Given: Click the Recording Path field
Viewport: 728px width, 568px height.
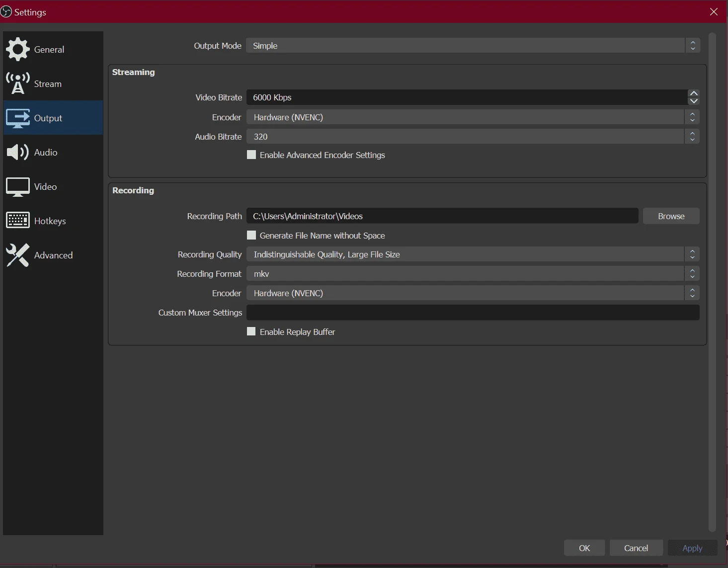Looking at the screenshot, I should click(442, 216).
